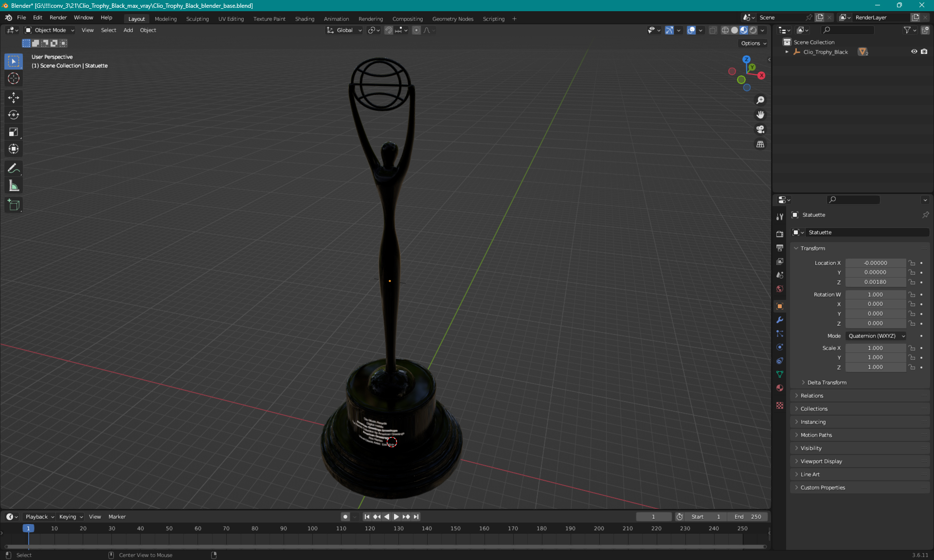Click the pan view hand icon
Viewport: 934px width, 560px height.
click(x=760, y=115)
